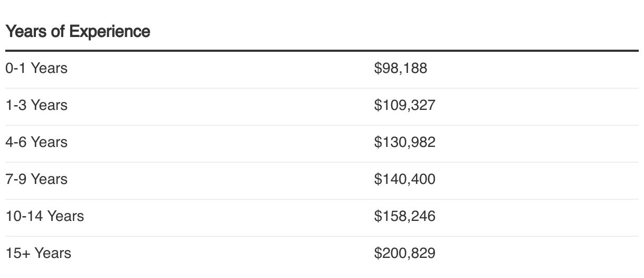The image size is (644, 278).
Task: Click the separator line below the 4-6 Years row
Action: [x=322, y=162]
